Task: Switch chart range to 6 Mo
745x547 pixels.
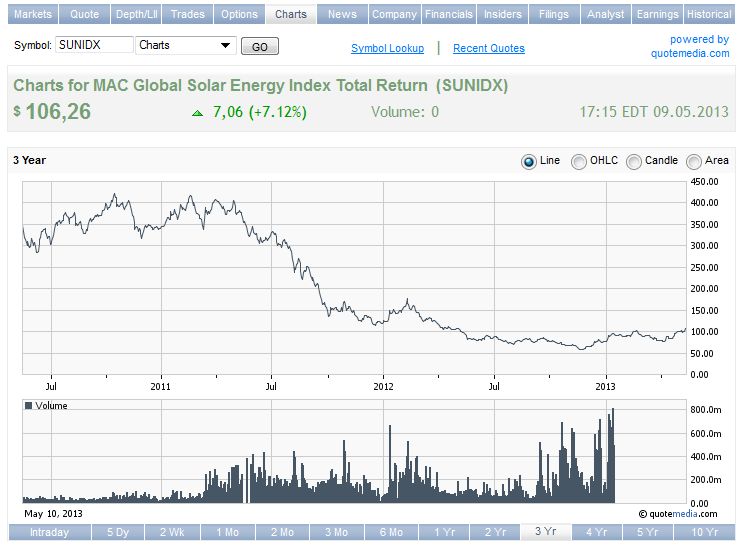Action: tap(391, 532)
